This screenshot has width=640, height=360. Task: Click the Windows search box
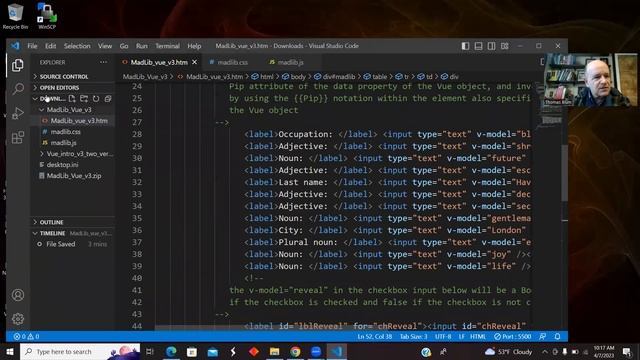(x=80, y=351)
